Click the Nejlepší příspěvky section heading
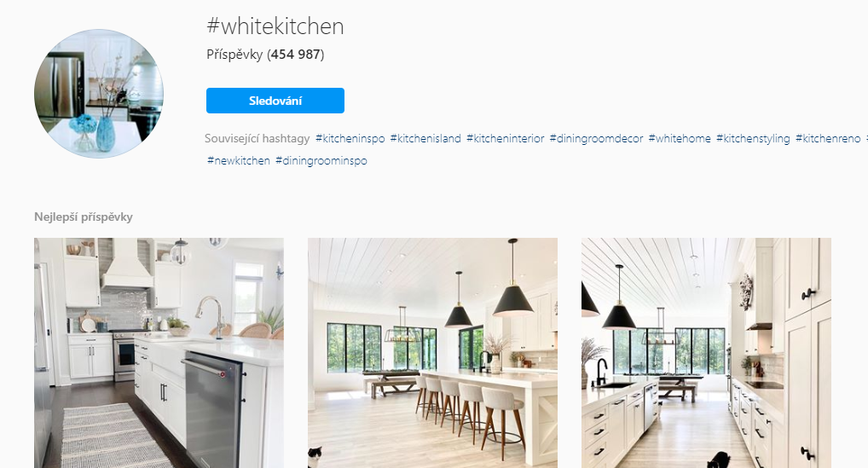868x468 pixels. [84, 217]
